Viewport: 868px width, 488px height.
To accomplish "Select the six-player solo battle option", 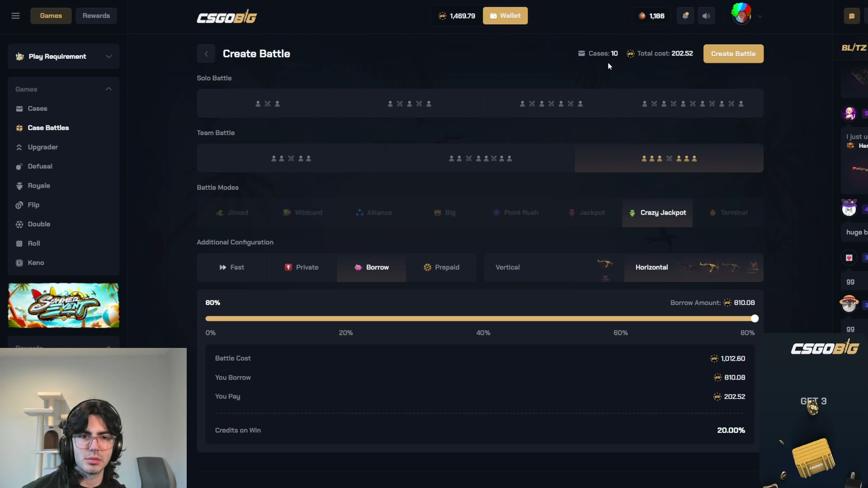I will (x=693, y=104).
